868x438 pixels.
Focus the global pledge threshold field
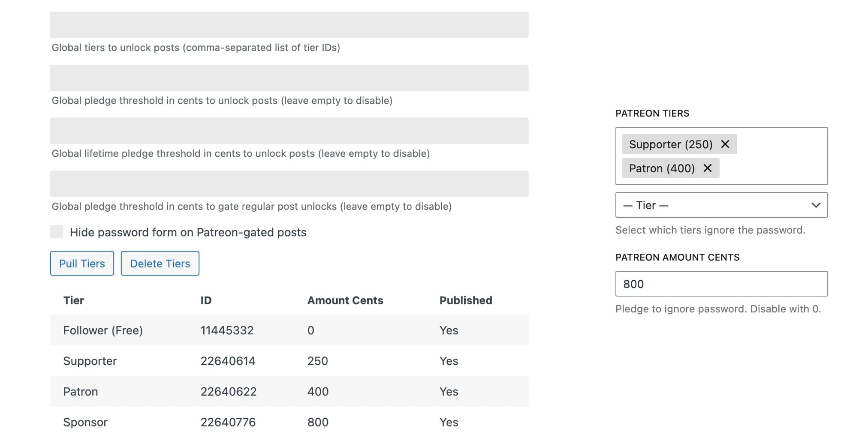click(x=289, y=78)
